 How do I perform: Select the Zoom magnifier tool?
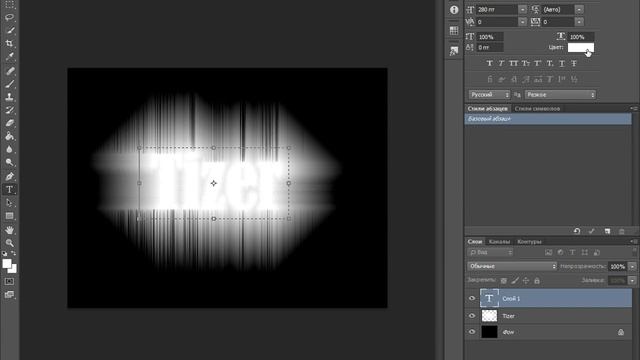pyautogui.click(x=9, y=243)
